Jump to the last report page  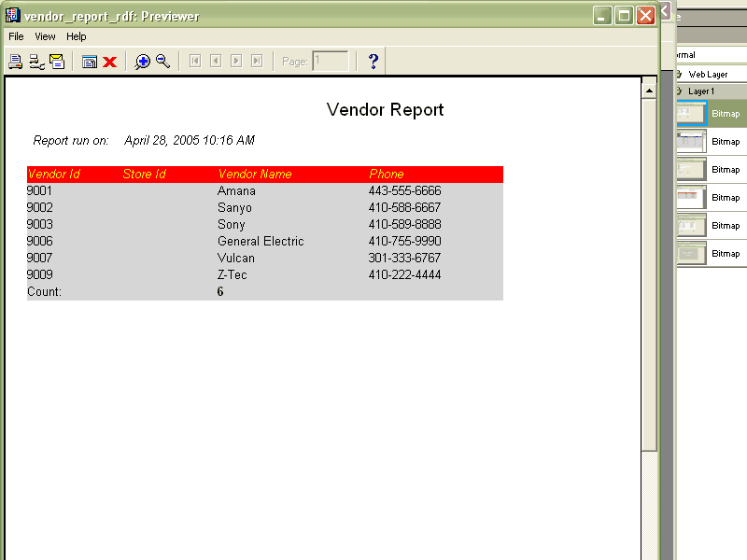tap(257, 62)
